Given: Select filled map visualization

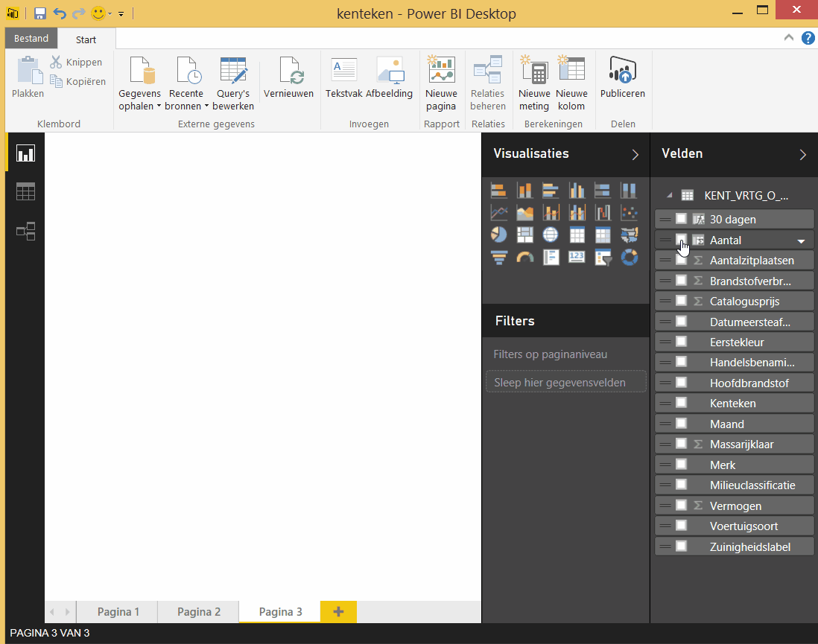Looking at the screenshot, I should [629, 235].
